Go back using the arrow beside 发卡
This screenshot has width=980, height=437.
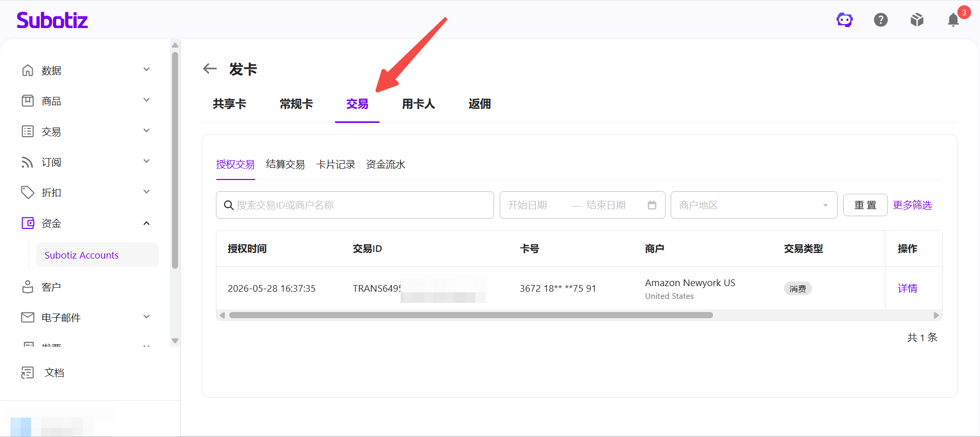[210, 68]
